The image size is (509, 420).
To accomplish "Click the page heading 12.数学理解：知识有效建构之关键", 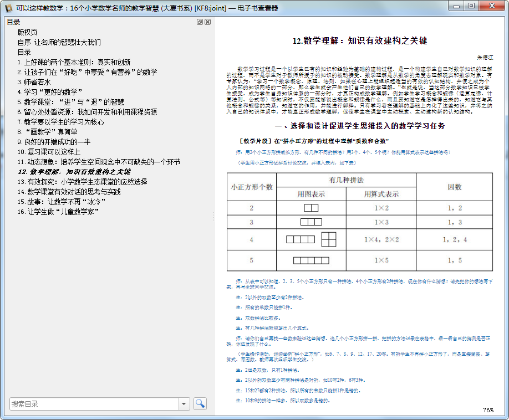I will pos(360,41).
